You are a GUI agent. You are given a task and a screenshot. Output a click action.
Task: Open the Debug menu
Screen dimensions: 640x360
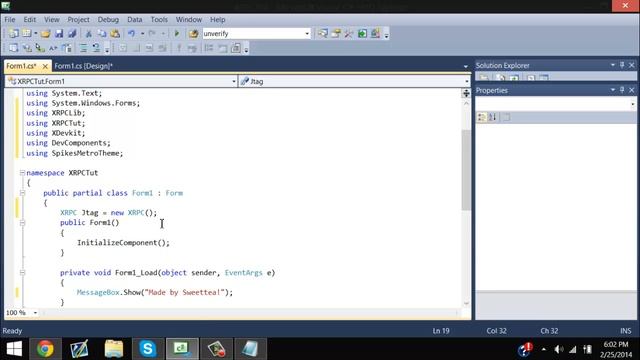pos(108,20)
